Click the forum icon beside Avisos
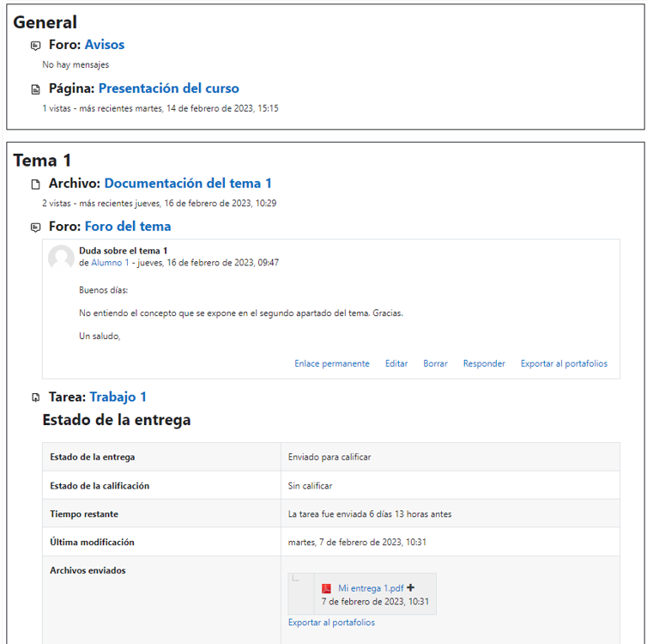 (x=35, y=46)
